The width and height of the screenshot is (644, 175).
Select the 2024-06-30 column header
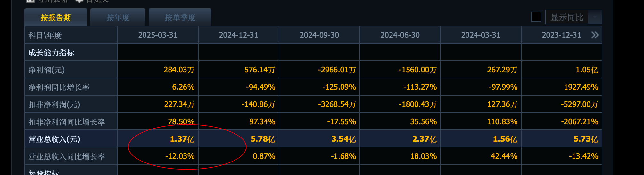[400, 35]
